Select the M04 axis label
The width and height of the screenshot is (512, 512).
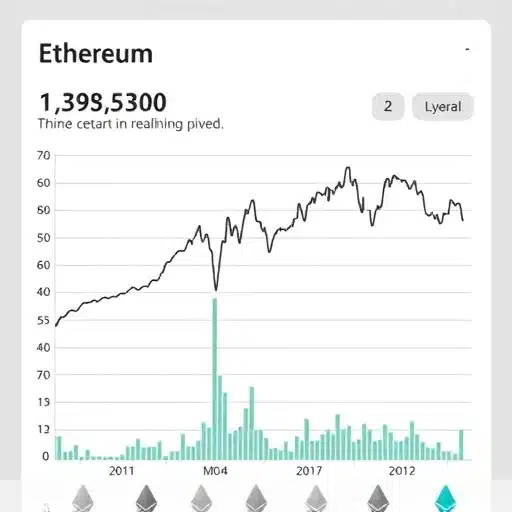[x=215, y=471]
